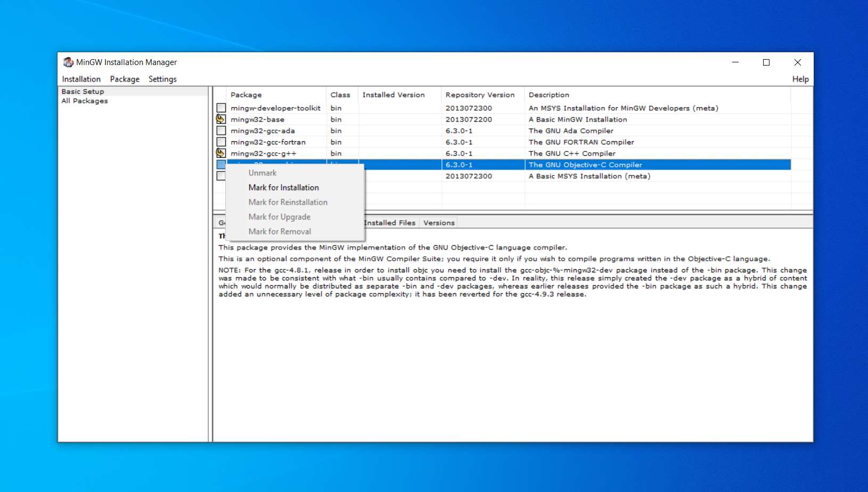The height and width of the screenshot is (492, 868).
Task: Open the Installation menu
Action: 81,79
